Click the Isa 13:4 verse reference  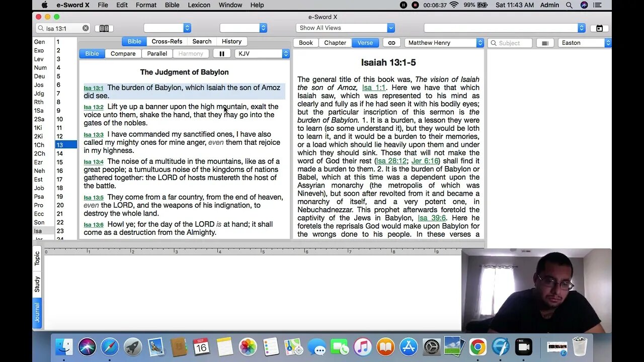point(94,162)
